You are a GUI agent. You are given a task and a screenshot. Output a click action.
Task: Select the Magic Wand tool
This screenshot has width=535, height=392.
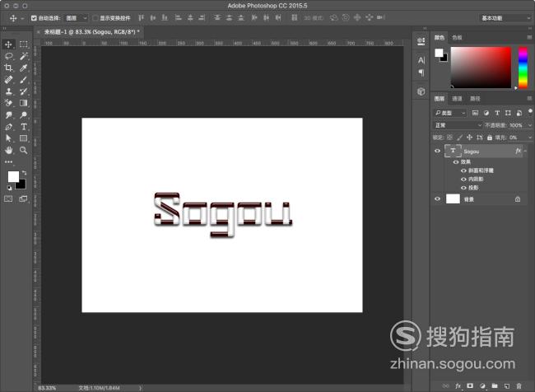click(23, 56)
